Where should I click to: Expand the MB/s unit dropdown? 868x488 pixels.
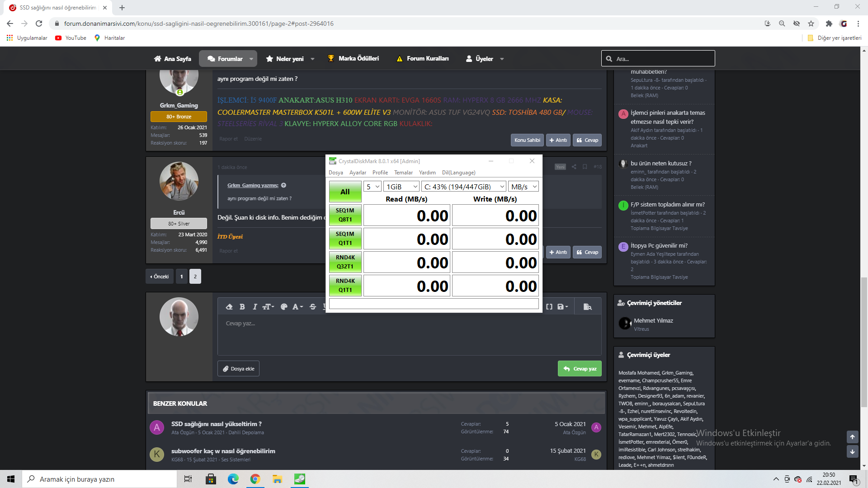[x=524, y=187]
